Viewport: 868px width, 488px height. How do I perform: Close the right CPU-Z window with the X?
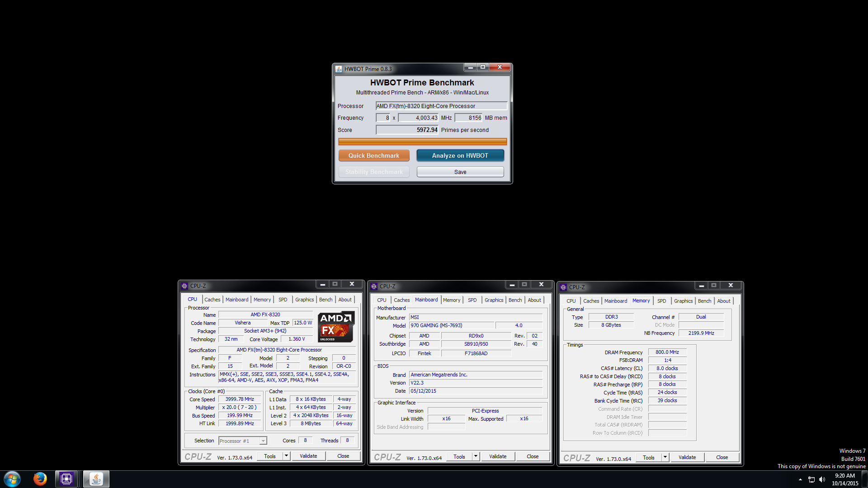point(731,286)
